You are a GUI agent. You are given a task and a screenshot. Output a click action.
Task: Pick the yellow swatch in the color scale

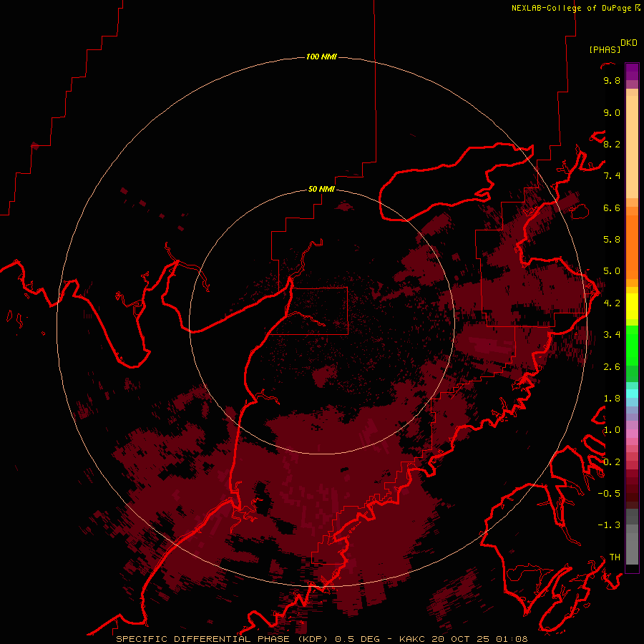(632, 306)
